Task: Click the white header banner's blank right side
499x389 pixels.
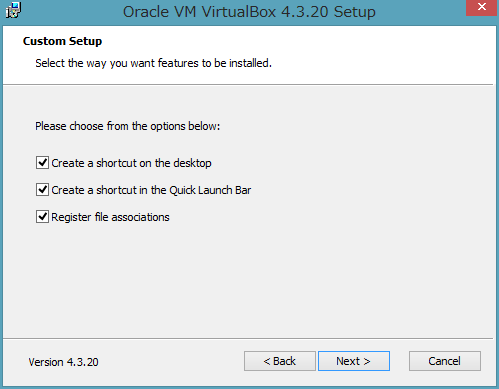Action: click(383, 53)
